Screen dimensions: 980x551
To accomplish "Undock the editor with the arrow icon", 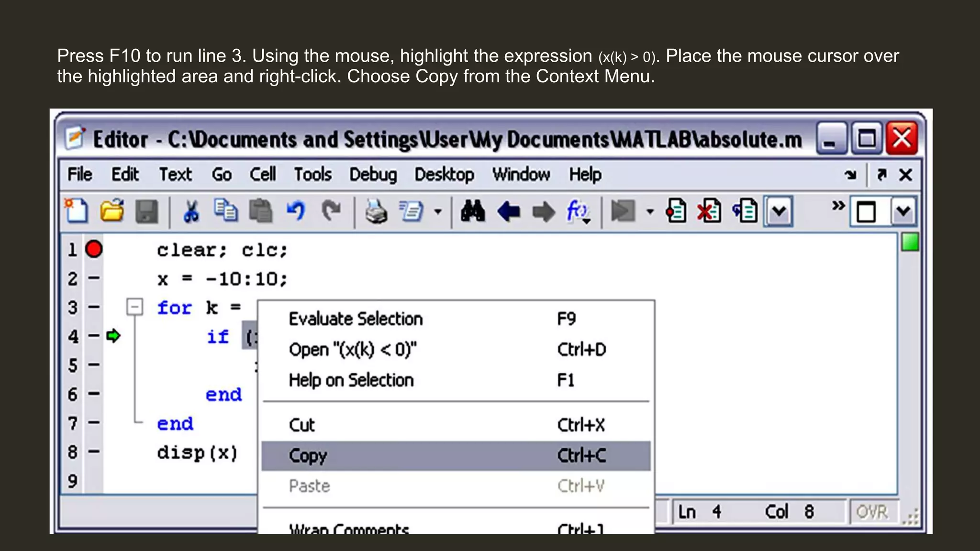I will click(882, 175).
